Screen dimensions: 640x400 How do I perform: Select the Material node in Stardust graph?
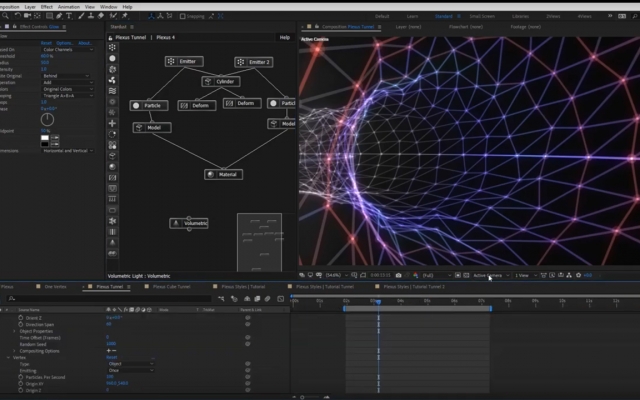(x=223, y=174)
